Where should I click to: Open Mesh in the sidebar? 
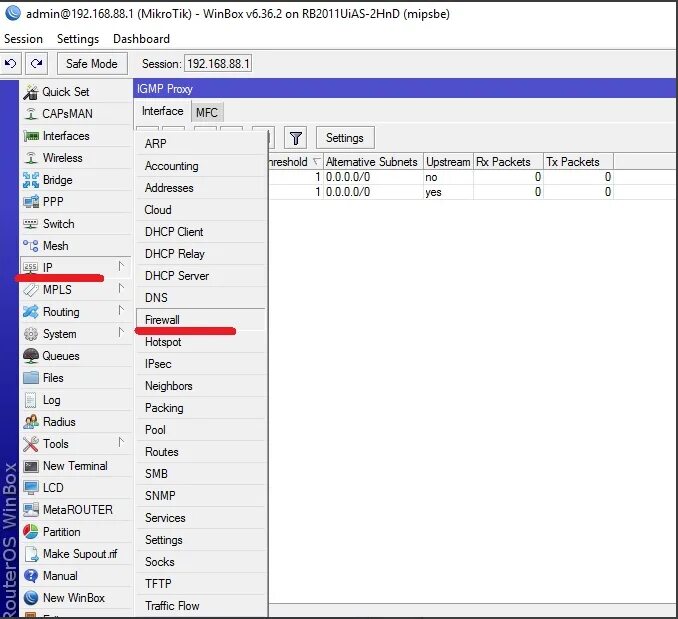(x=76, y=246)
